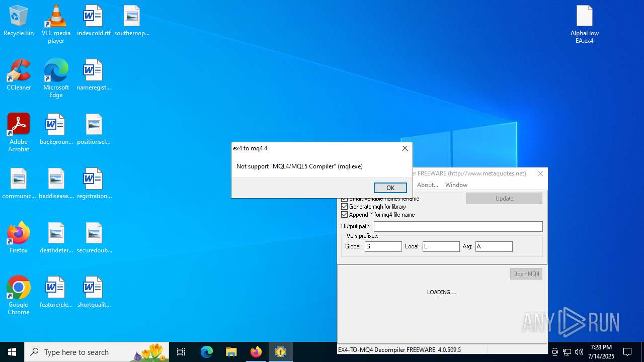Viewport: 644px width, 362px height.
Task: Toggle Smart variable names rename checkbox
Action: tap(345, 199)
